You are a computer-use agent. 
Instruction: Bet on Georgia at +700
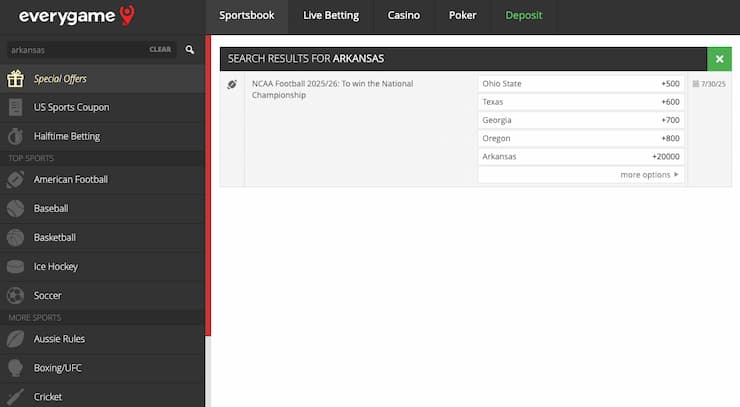click(x=581, y=120)
